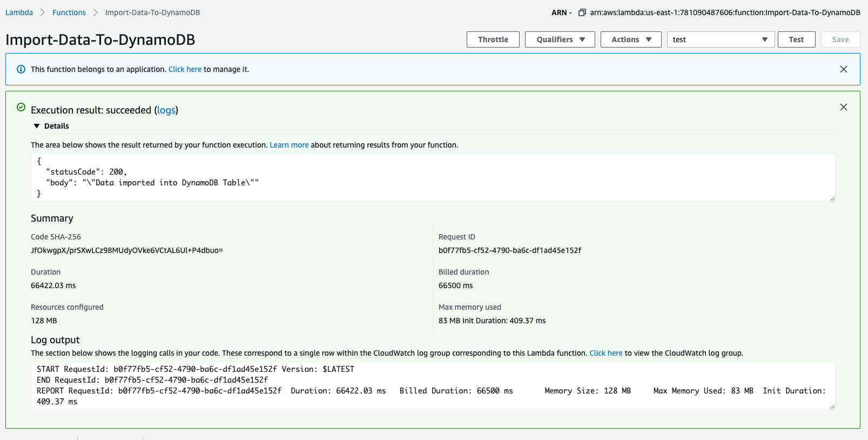Open 'Click here' to view CloudWatch log group
868x440 pixels.
pos(605,353)
